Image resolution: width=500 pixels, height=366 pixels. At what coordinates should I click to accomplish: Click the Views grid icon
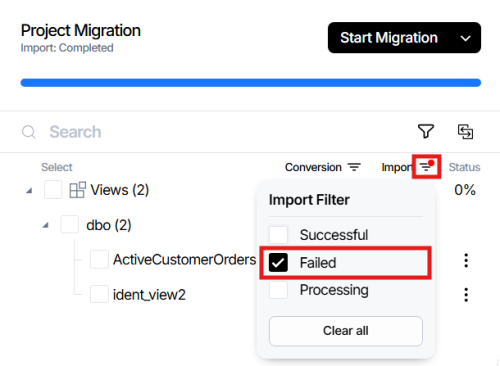coord(77,190)
